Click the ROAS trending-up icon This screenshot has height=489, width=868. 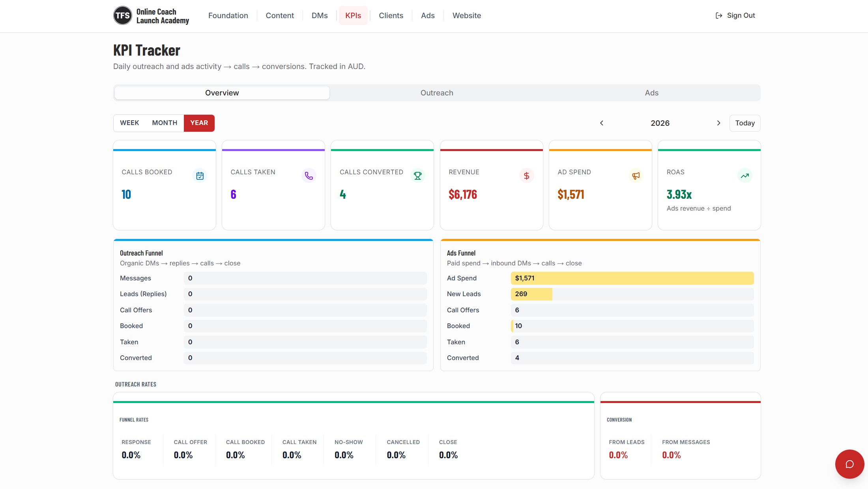[x=745, y=175]
